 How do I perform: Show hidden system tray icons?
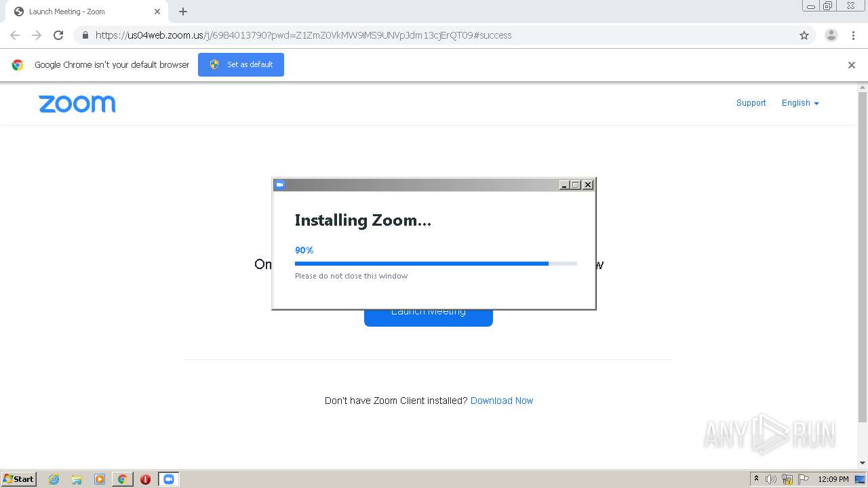click(756, 479)
